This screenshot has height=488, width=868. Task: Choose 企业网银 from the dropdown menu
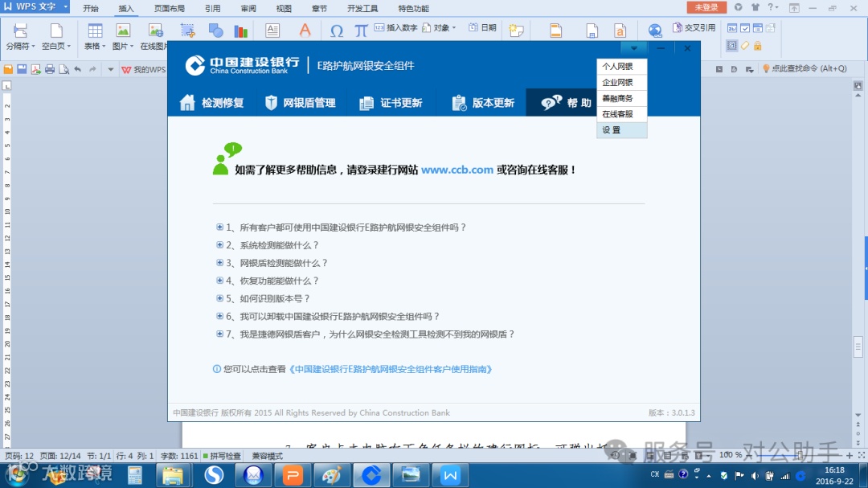click(621, 83)
